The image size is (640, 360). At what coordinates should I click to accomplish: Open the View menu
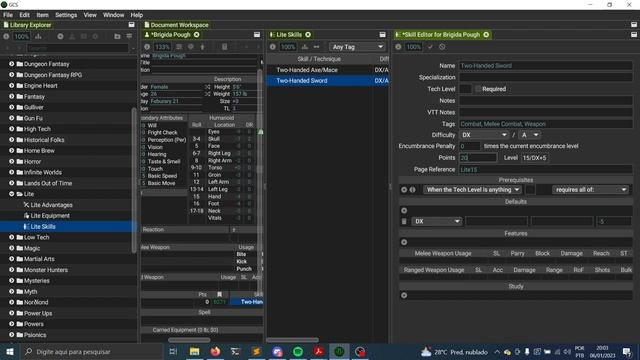(x=90, y=15)
